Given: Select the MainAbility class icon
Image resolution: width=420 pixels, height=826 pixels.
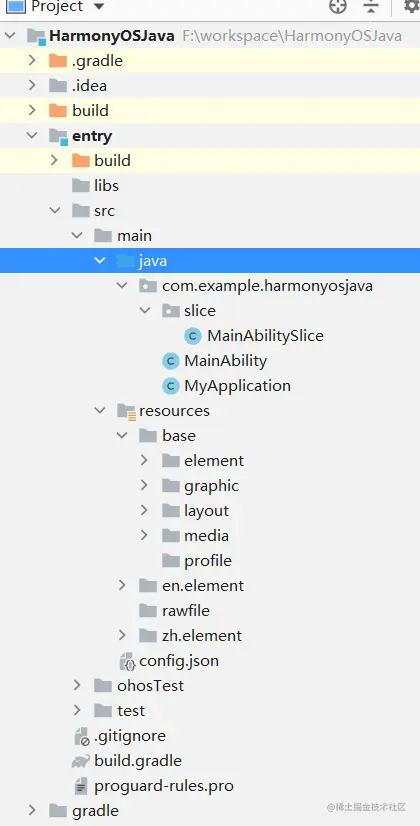Looking at the screenshot, I should coord(170,361).
